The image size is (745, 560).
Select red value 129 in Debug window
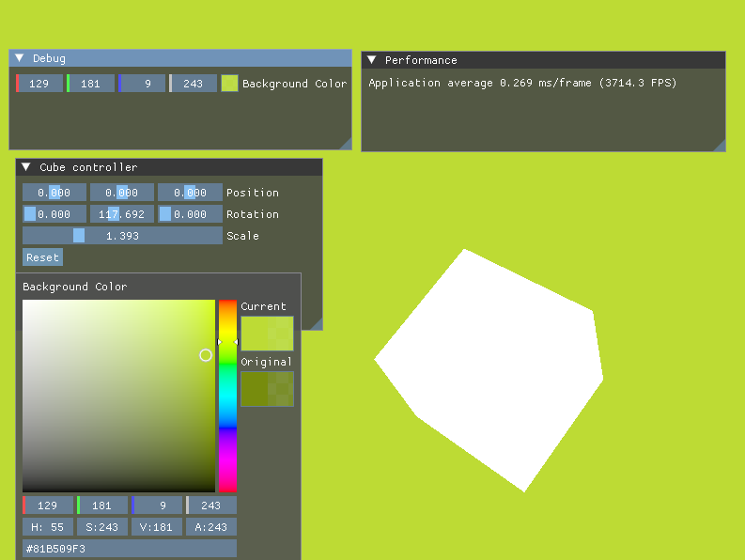click(x=39, y=84)
